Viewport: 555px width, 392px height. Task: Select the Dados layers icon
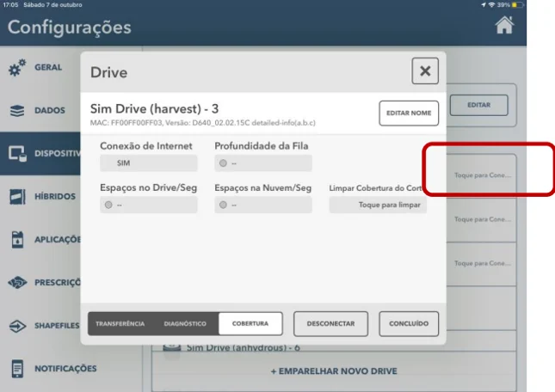(x=17, y=111)
